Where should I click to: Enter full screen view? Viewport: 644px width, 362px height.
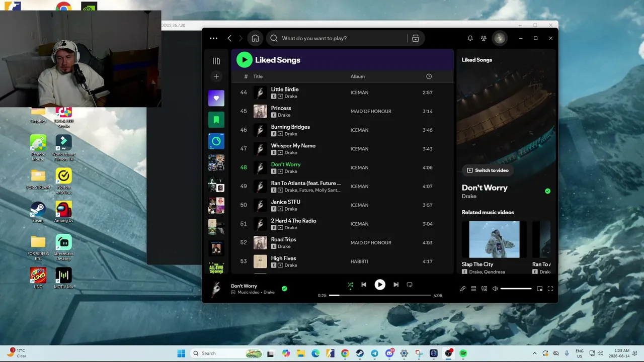550,289
